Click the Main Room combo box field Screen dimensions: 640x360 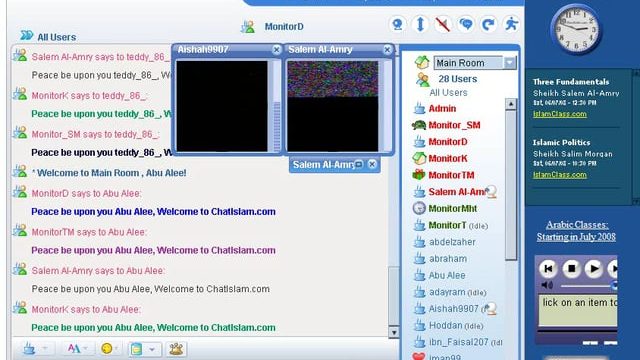pos(475,63)
